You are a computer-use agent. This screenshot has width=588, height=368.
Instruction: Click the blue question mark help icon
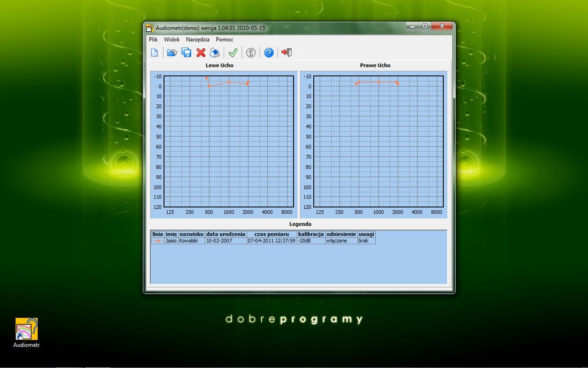click(x=269, y=52)
